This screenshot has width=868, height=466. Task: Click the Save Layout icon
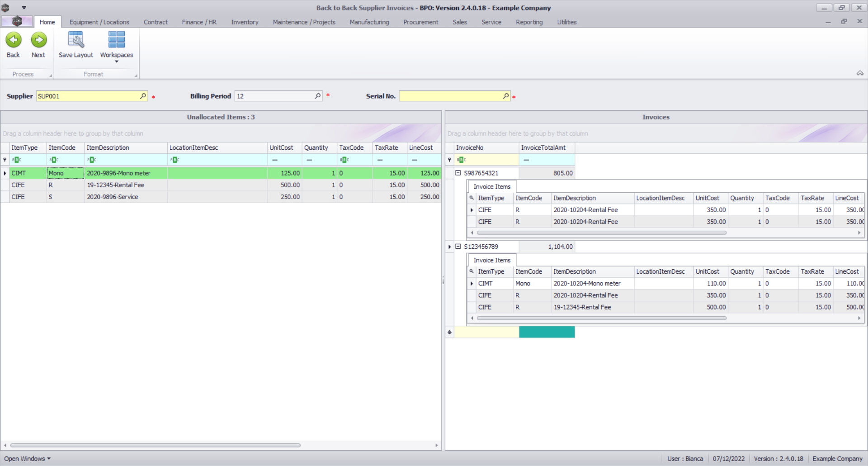(x=75, y=40)
